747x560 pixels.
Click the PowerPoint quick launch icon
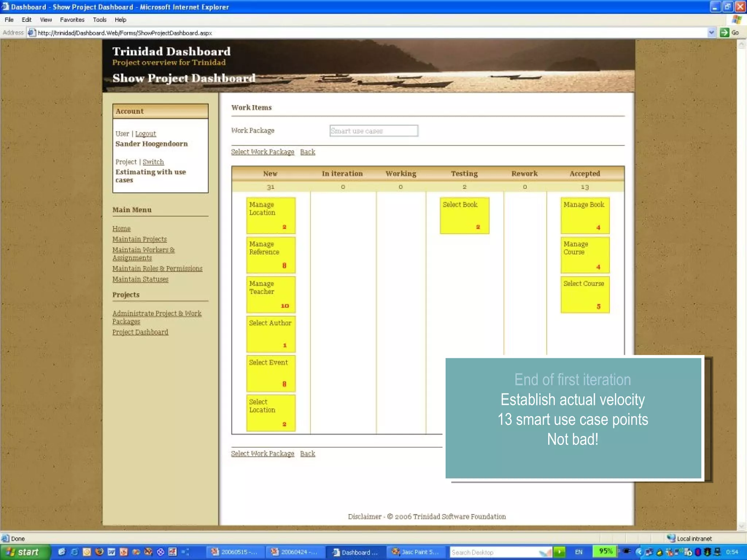[x=124, y=552]
